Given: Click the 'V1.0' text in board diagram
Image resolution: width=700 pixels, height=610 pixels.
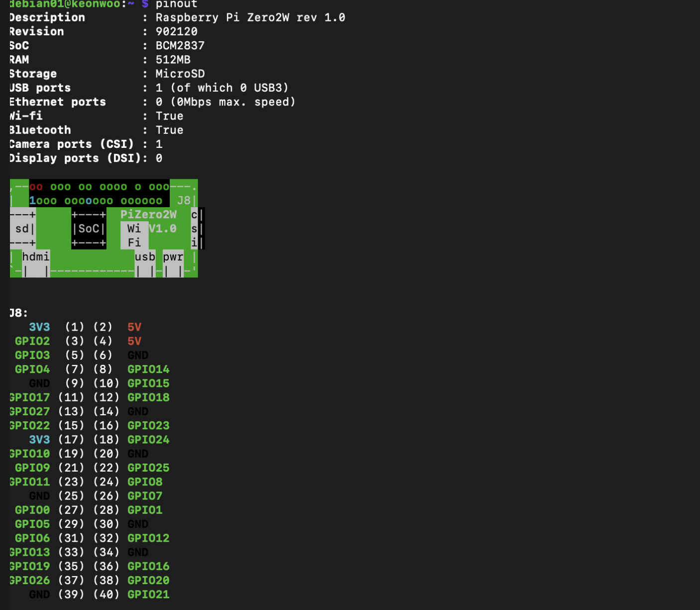Looking at the screenshot, I should (x=162, y=229).
